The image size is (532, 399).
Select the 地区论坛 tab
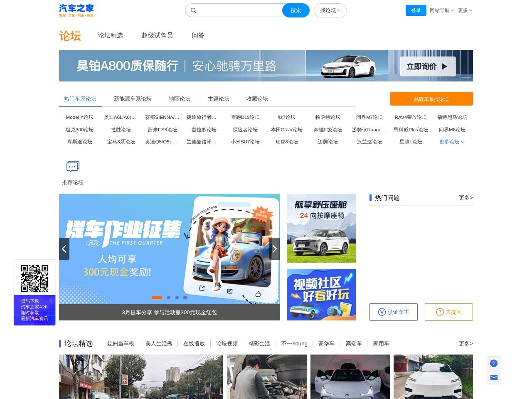tap(179, 99)
